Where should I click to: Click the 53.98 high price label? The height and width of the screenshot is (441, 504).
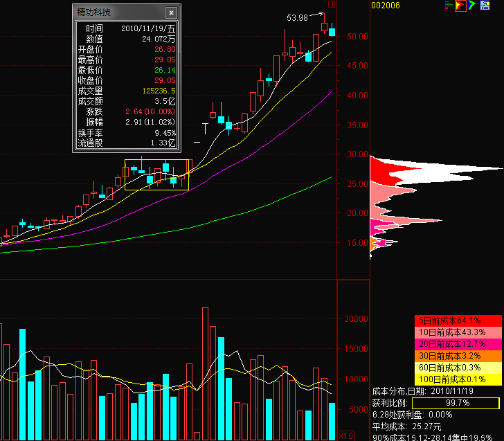point(297,17)
